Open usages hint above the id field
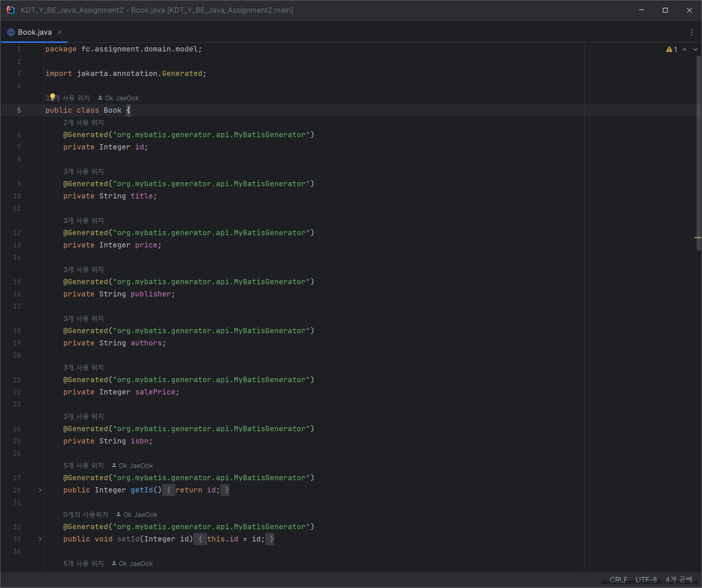The width and height of the screenshot is (702, 588). (84, 122)
